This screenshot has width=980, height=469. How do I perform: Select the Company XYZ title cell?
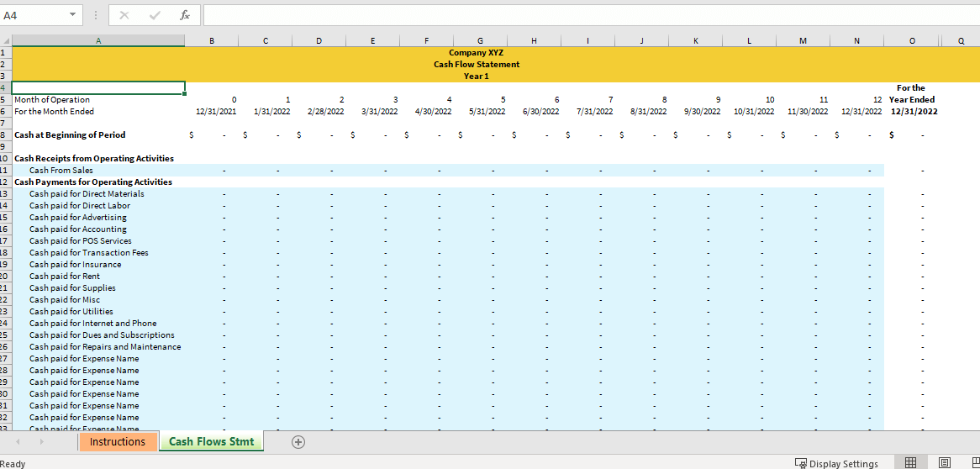[x=476, y=52]
